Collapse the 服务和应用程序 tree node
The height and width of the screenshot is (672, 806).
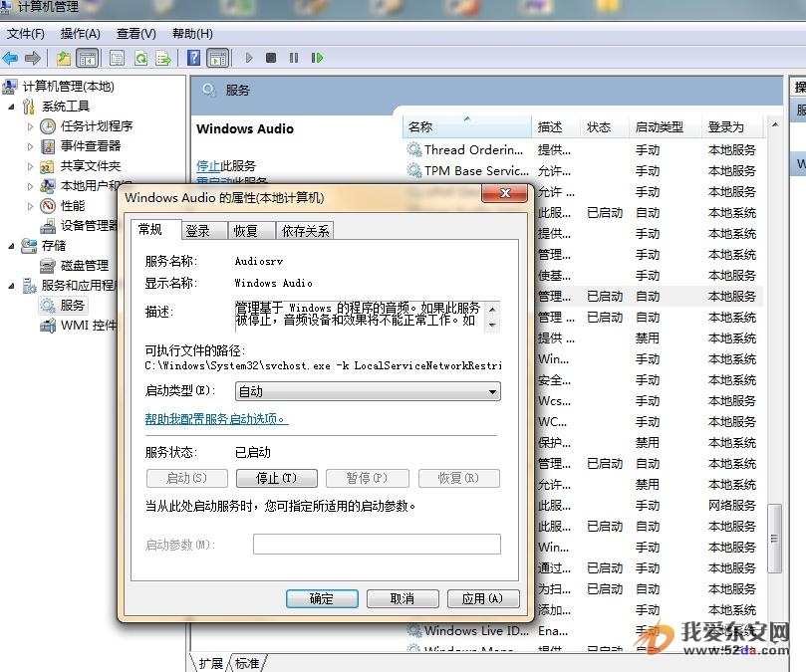[11, 286]
